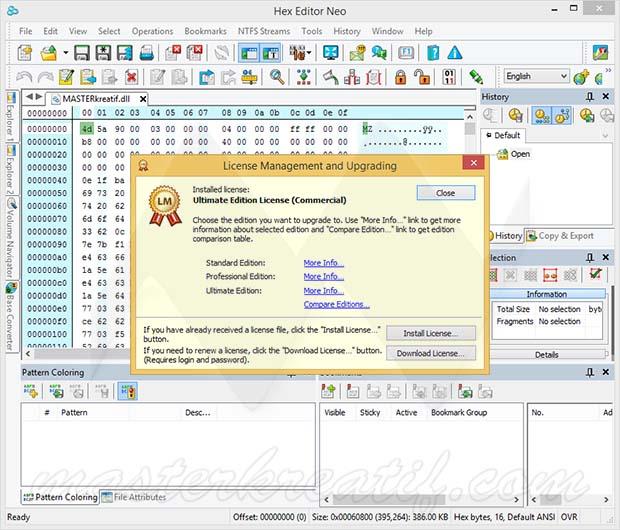Toggle the highlighted enable pattern coloring button
620x530 pixels.
pyautogui.click(x=128, y=391)
